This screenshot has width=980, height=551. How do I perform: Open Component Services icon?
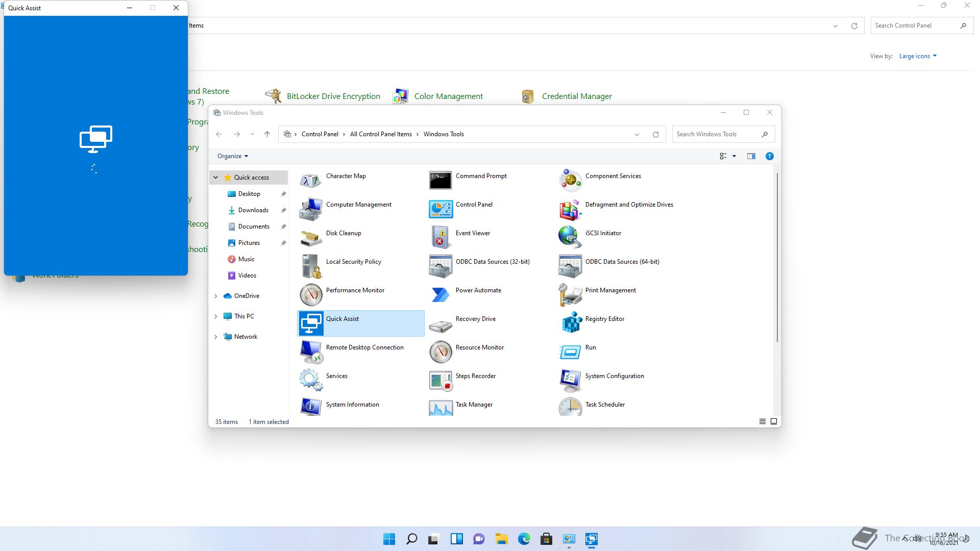(570, 180)
